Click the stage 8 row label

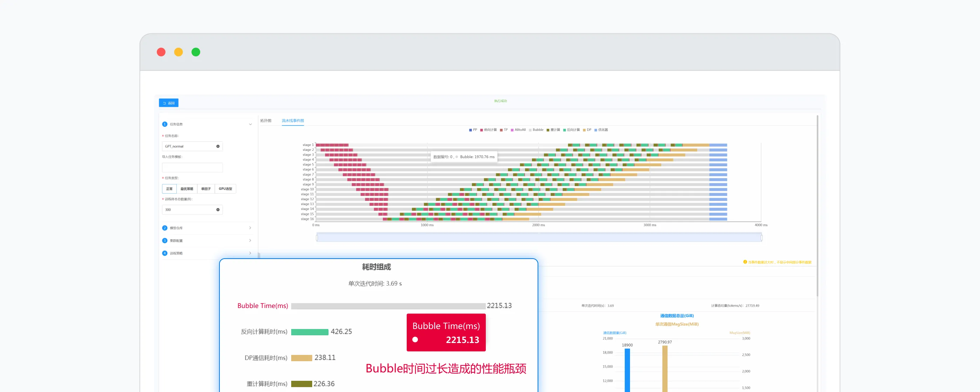[x=308, y=179]
